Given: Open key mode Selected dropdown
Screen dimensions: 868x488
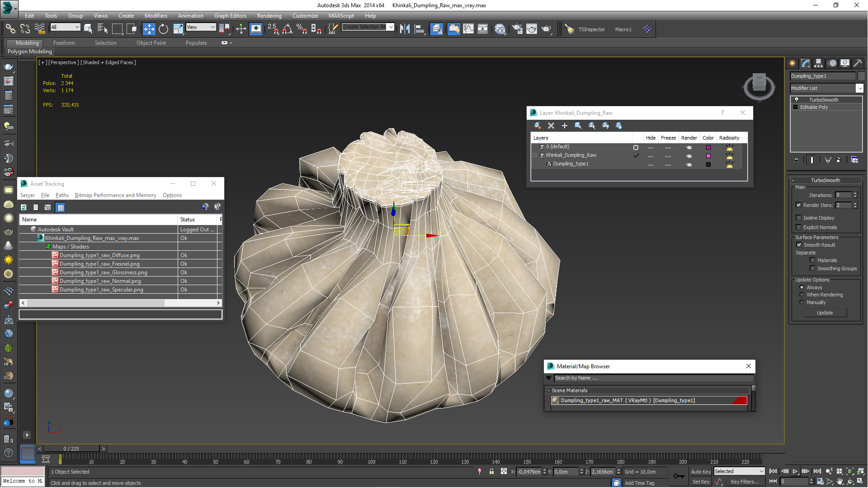Looking at the screenshot, I should tap(739, 471).
